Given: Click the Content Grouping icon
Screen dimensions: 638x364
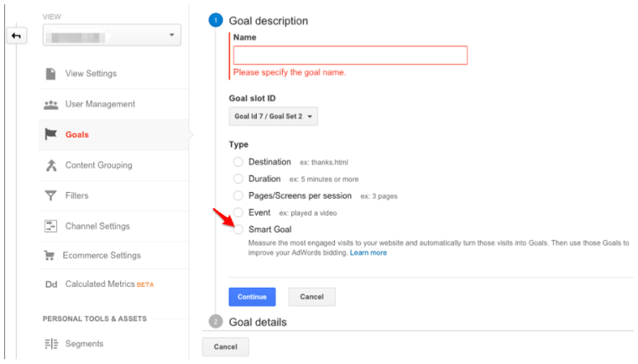Looking at the screenshot, I should click(50, 165).
